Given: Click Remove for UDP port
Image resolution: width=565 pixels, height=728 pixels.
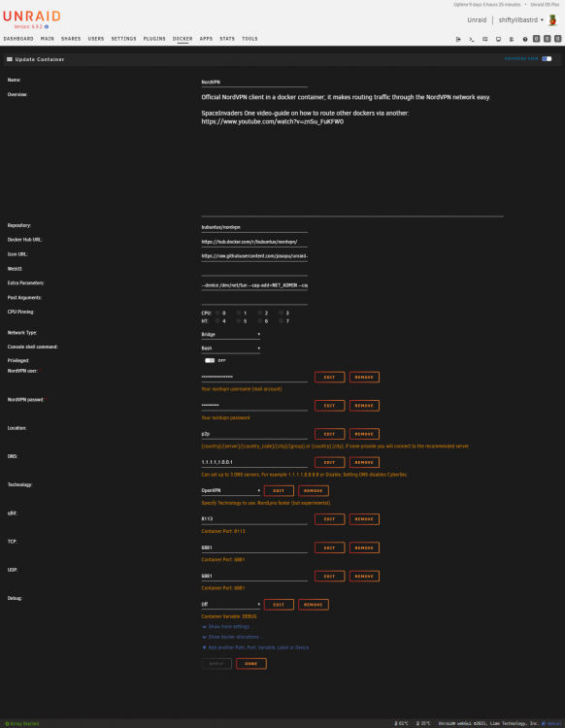Looking at the screenshot, I should click(364, 577).
